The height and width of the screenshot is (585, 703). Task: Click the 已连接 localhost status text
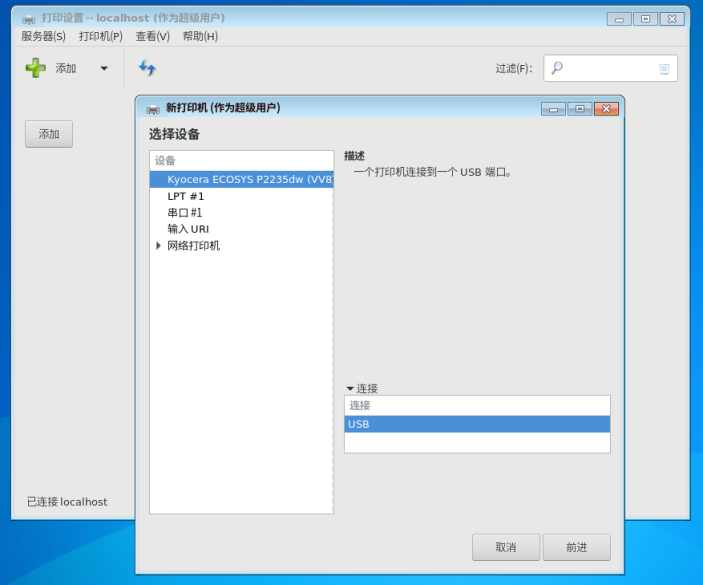tap(67, 502)
